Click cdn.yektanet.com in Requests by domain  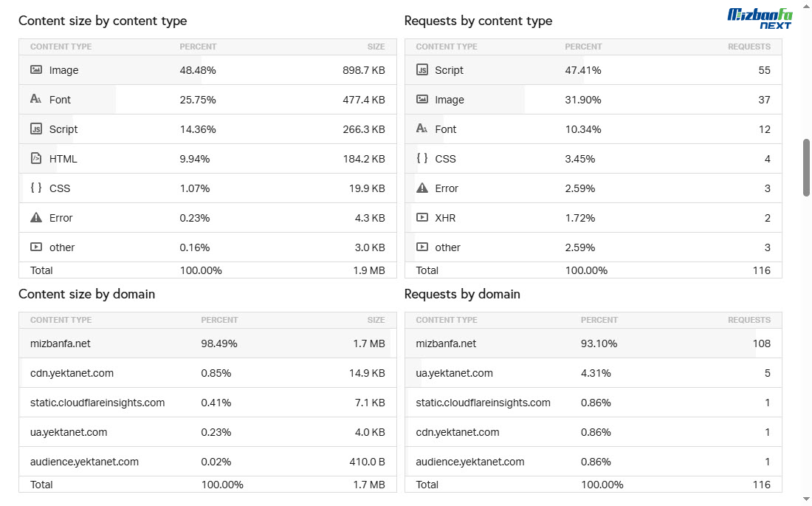457,432
